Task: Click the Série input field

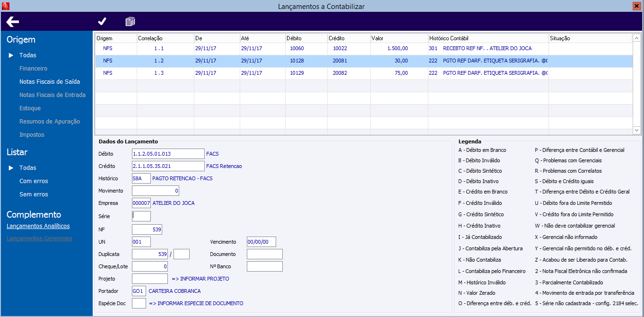Action: tap(141, 216)
